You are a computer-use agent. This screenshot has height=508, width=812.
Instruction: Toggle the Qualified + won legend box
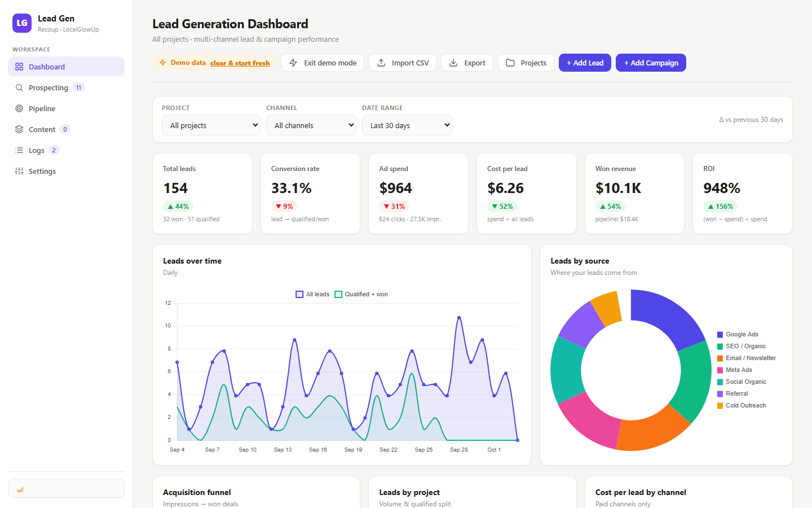tap(338, 294)
